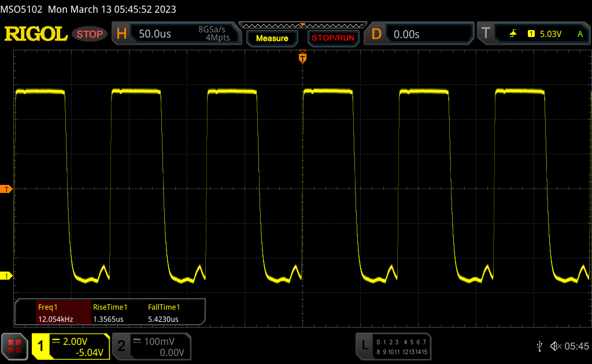Click the orange trigger level marker on left
Viewport: 592px width, 364px height.
tap(6, 189)
